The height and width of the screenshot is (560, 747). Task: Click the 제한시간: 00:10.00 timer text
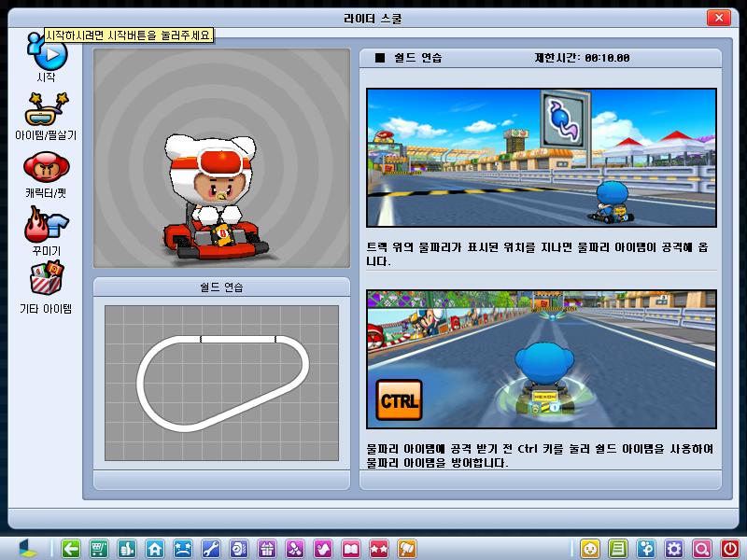coord(582,58)
